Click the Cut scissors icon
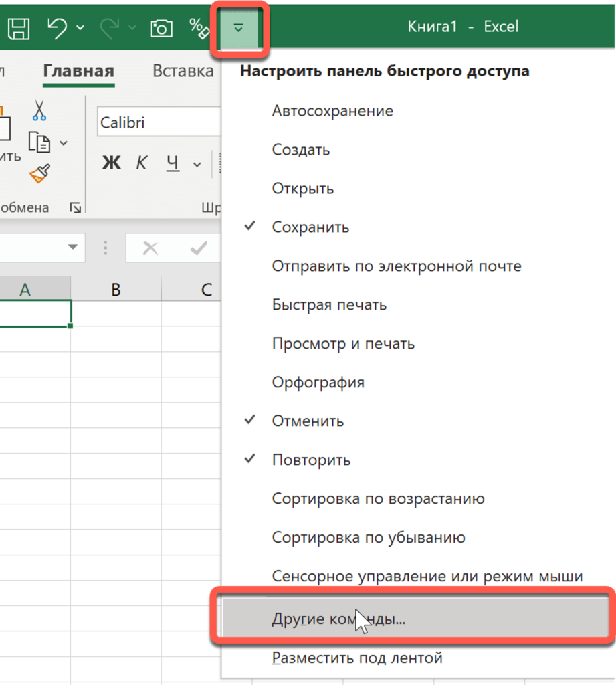Viewport: 616px width, 685px height. [x=39, y=110]
